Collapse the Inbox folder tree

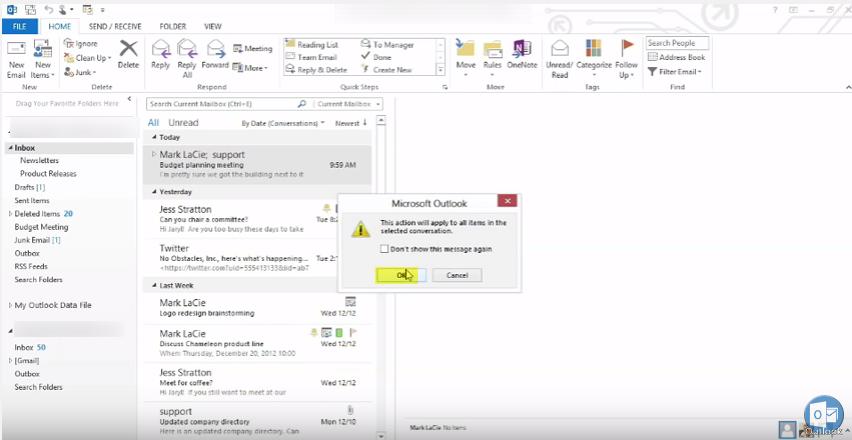(x=10, y=148)
